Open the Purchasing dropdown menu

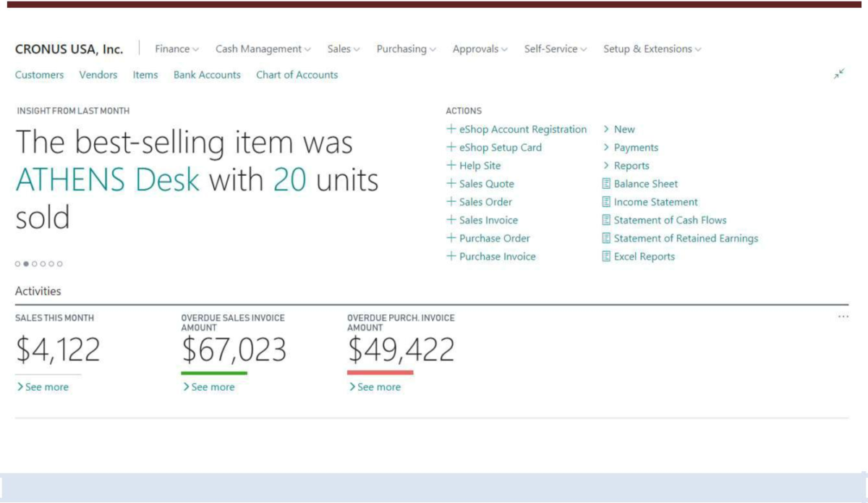click(407, 49)
